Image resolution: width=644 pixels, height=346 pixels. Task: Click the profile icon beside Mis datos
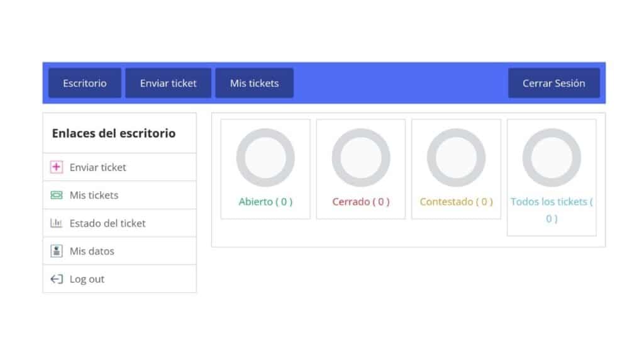click(x=57, y=251)
